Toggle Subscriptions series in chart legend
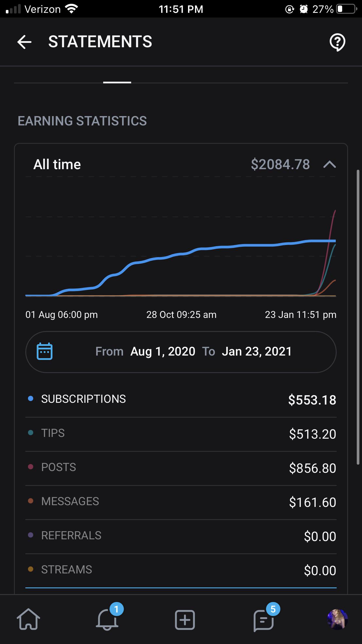The width and height of the screenshot is (362, 644). (x=83, y=399)
